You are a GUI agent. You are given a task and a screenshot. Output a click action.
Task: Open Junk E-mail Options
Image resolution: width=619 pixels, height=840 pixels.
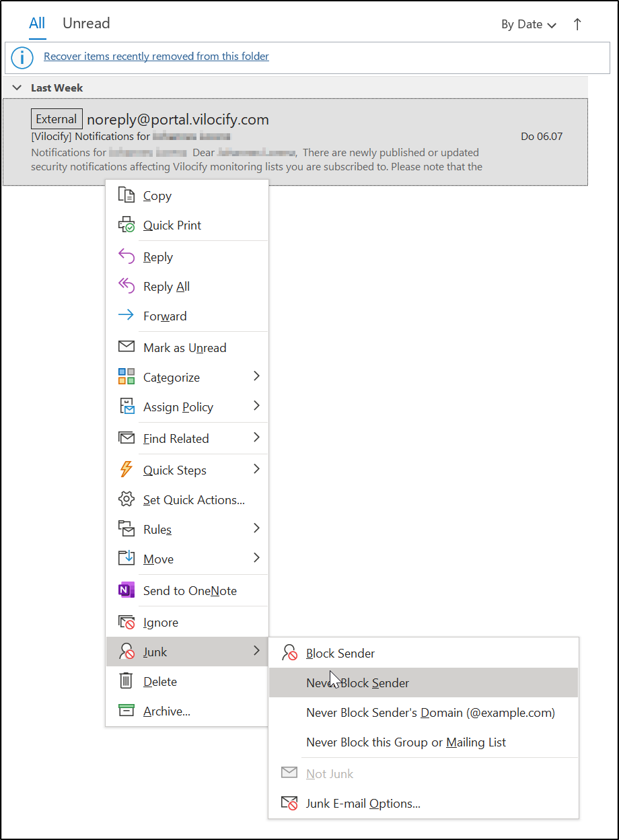363,803
